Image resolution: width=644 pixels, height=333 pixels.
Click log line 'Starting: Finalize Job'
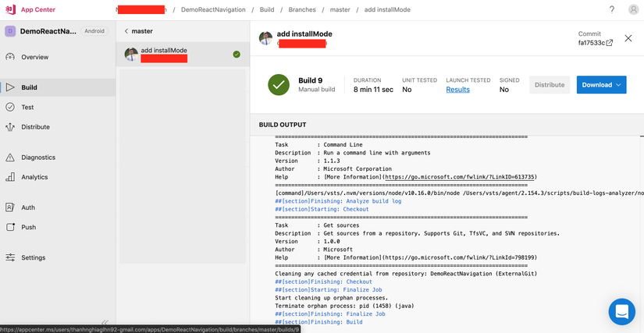tap(330, 290)
